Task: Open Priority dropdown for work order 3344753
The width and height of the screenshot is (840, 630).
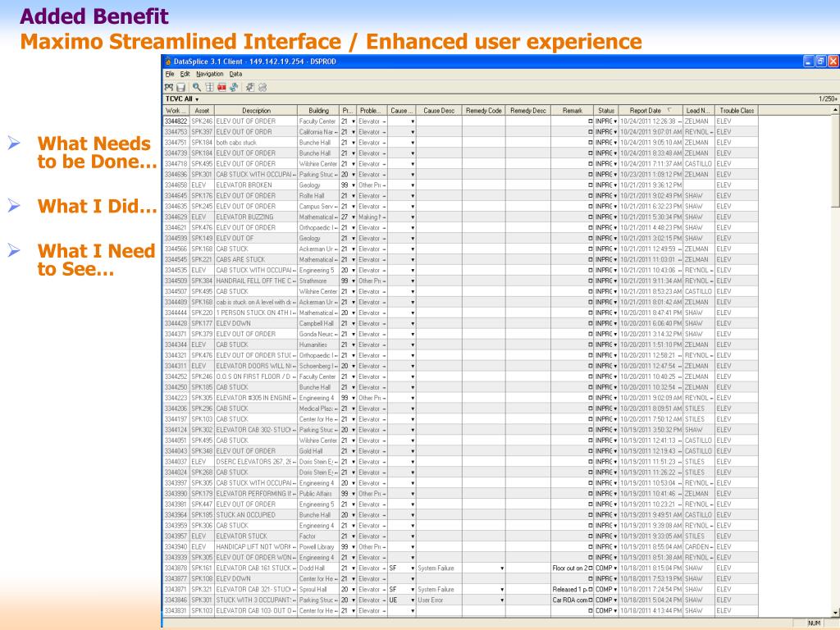Action: (353, 132)
